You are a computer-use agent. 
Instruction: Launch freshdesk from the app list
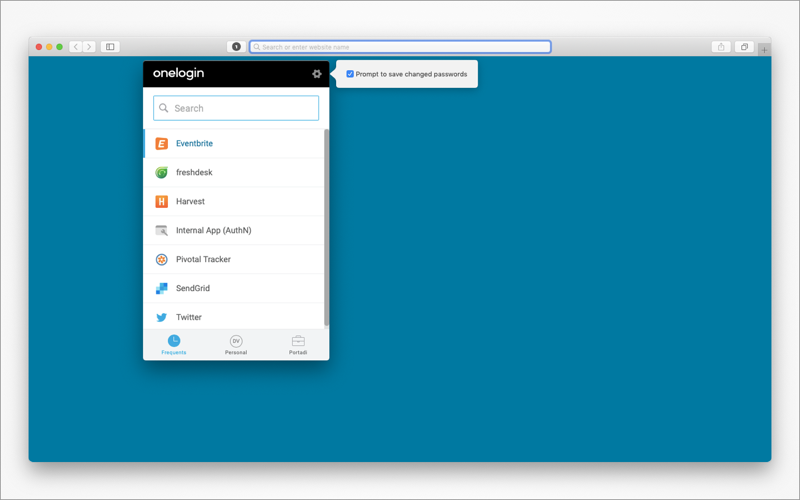tap(234, 172)
